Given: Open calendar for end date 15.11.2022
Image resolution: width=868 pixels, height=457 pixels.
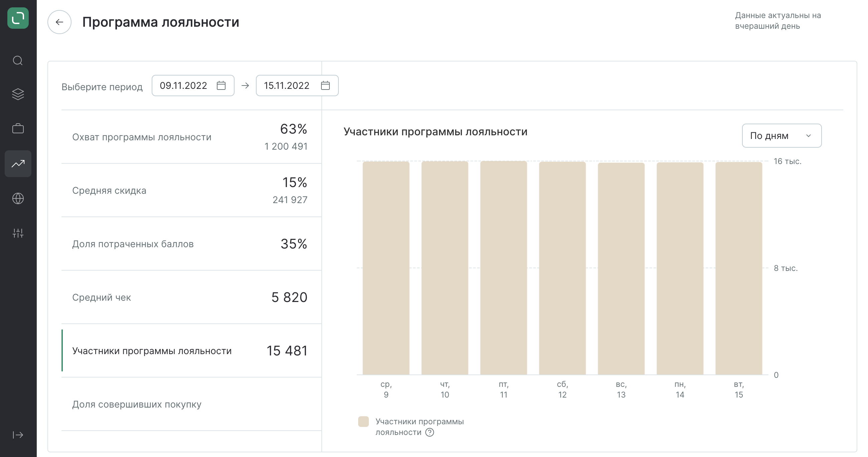Looking at the screenshot, I should (x=325, y=86).
